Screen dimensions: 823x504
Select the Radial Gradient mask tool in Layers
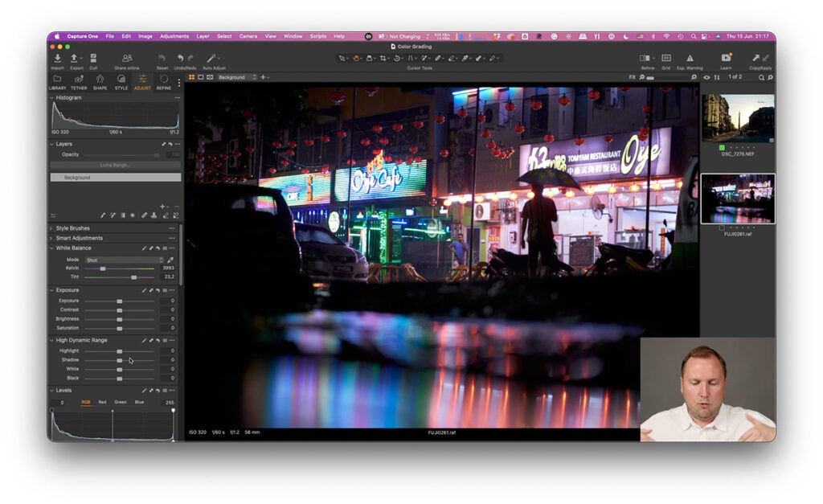[x=133, y=215]
